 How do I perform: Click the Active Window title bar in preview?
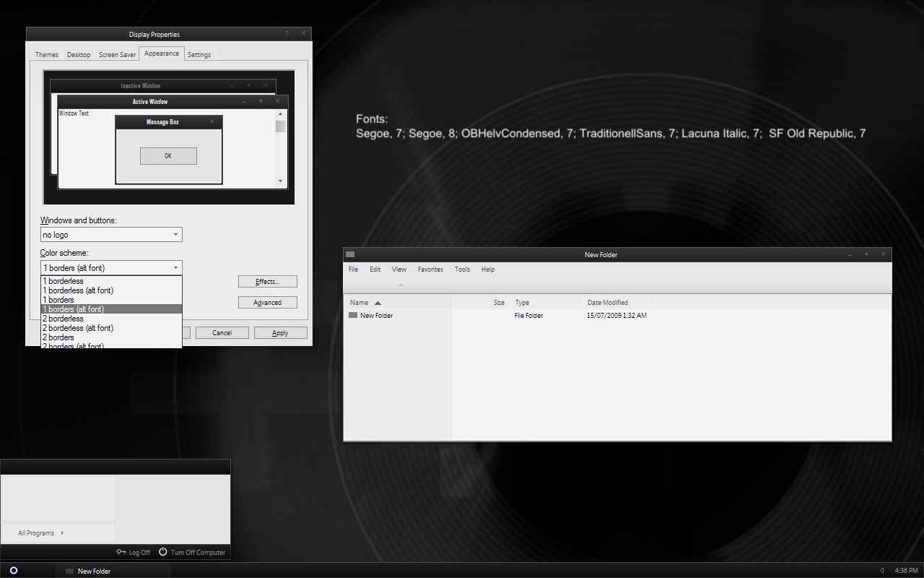tap(173, 102)
